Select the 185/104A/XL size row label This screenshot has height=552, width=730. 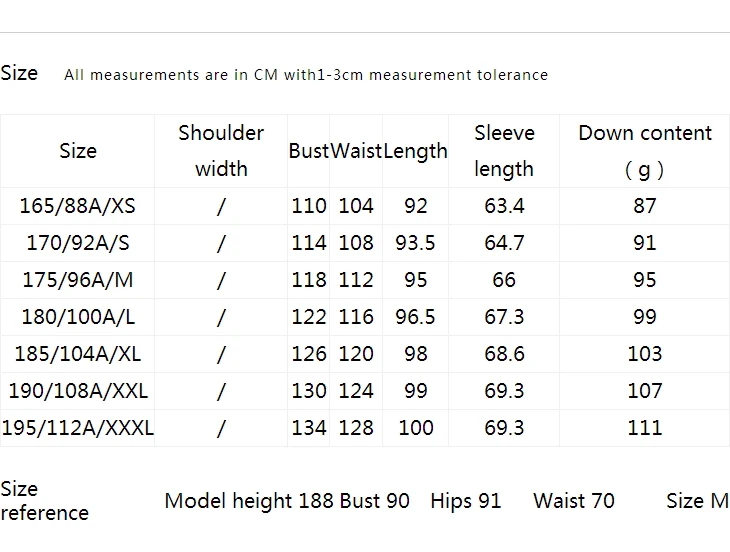[78, 354]
